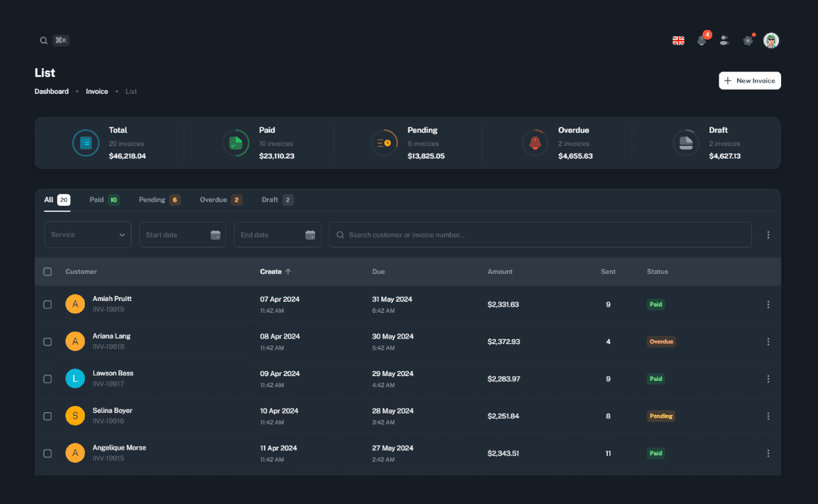Screen dimensions: 818x504
Task: Go to Dashboard breadcrumb link
Action: pos(51,92)
